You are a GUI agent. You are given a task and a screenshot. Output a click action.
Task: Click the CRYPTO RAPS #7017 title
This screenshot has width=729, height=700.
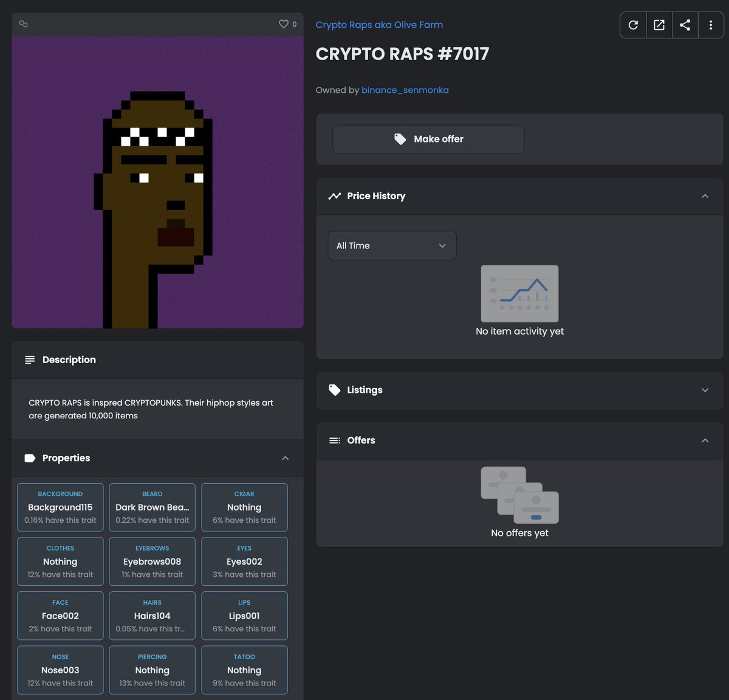[x=402, y=54]
